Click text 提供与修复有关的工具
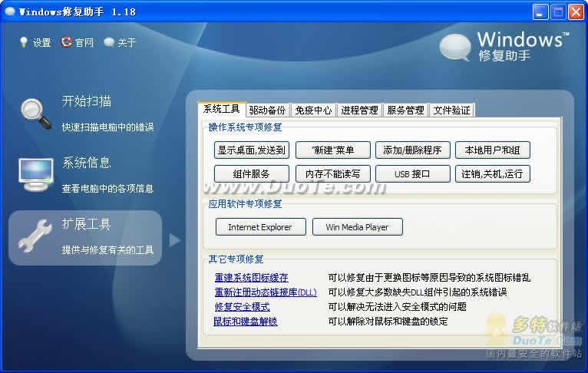The height and width of the screenshot is (373, 588). pyautogui.click(x=107, y=250)
